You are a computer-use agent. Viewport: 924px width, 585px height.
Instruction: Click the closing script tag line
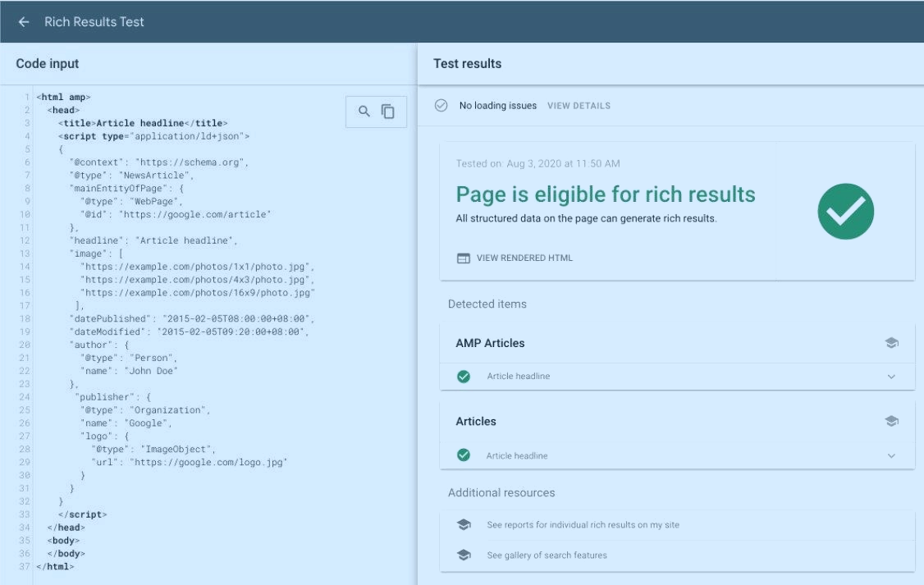click(x=83, y=514)
